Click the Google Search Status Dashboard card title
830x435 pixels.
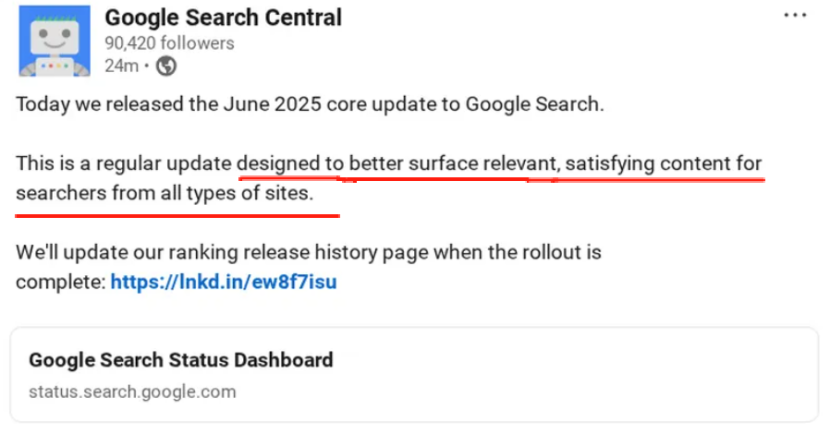tap(180, 360)
